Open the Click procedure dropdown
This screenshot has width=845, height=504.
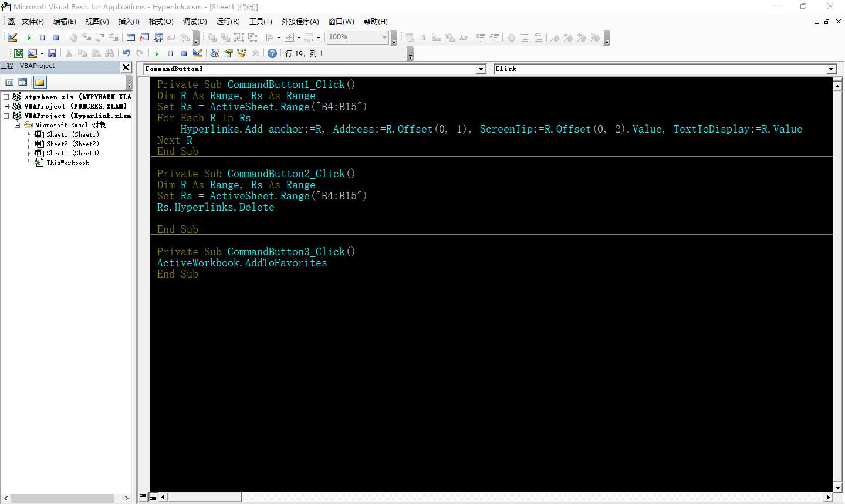(x=831, y=69)
